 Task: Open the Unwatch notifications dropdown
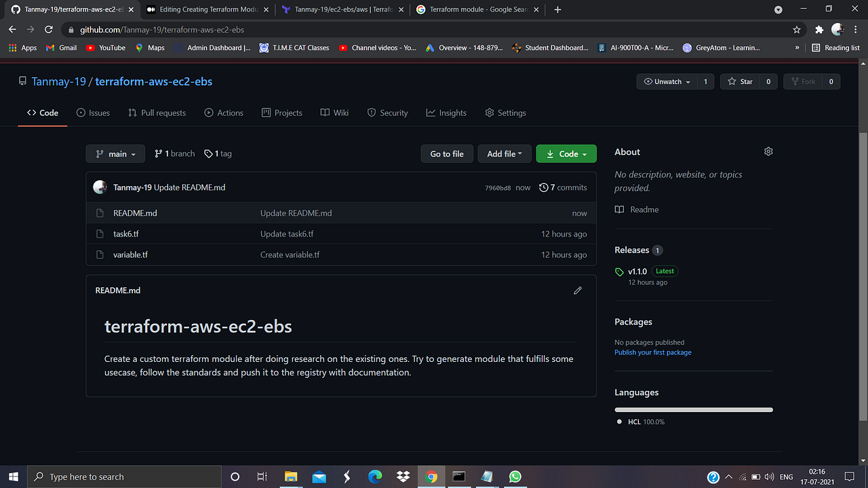pos(667,81)
